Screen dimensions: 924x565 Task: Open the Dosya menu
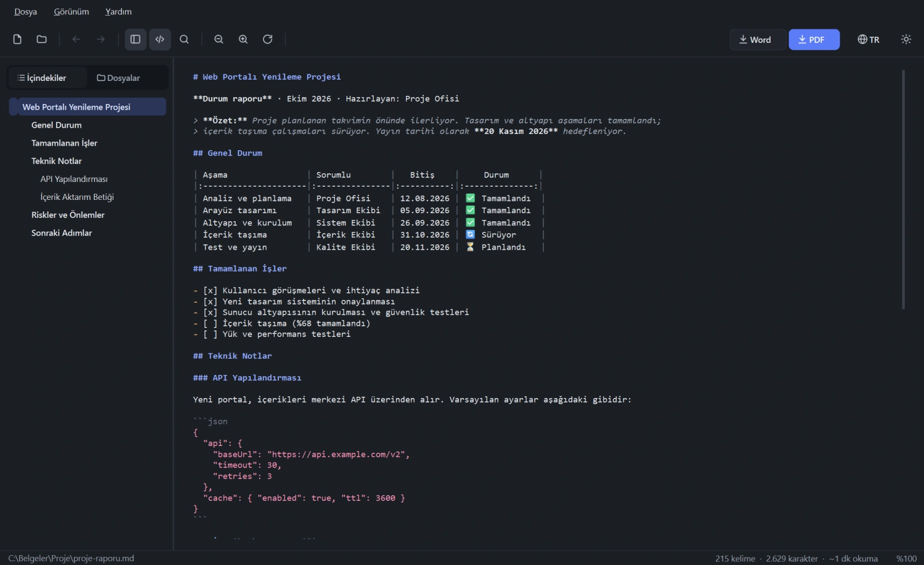tap(25, 12)
